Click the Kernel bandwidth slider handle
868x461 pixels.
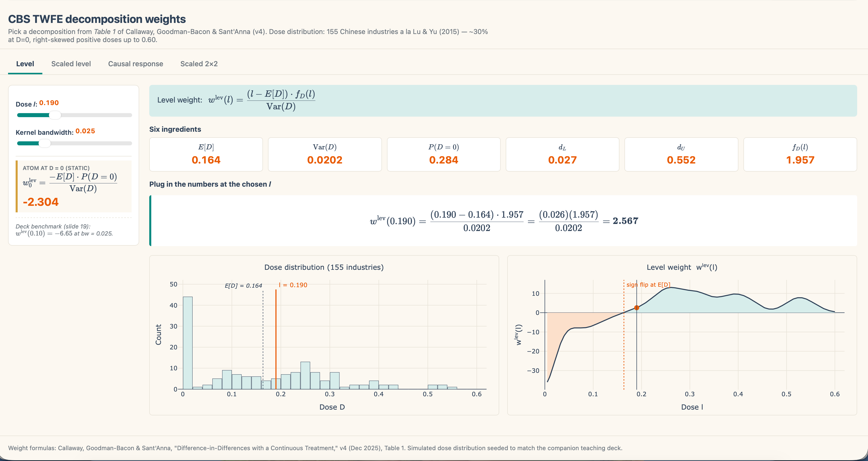click(x=44, y=143)
